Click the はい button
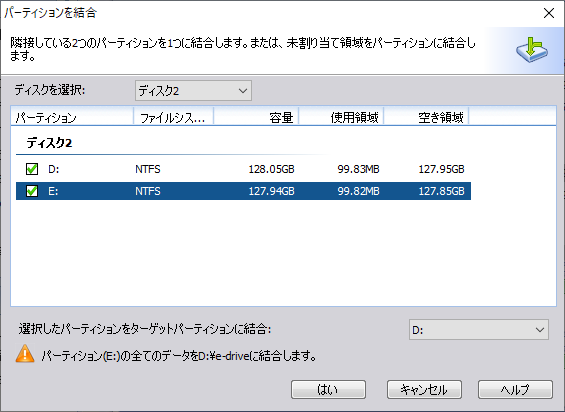 (x=328, y=389)
